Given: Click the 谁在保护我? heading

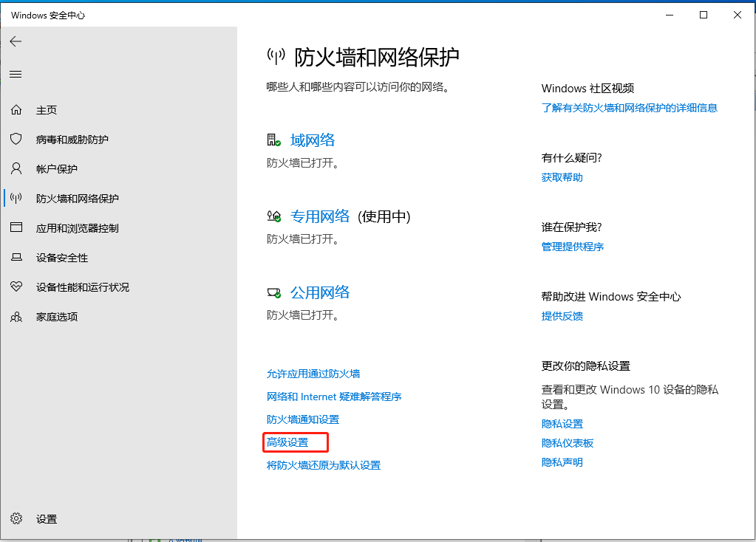Looking at the screenshot, I should (x=572, y=227).
